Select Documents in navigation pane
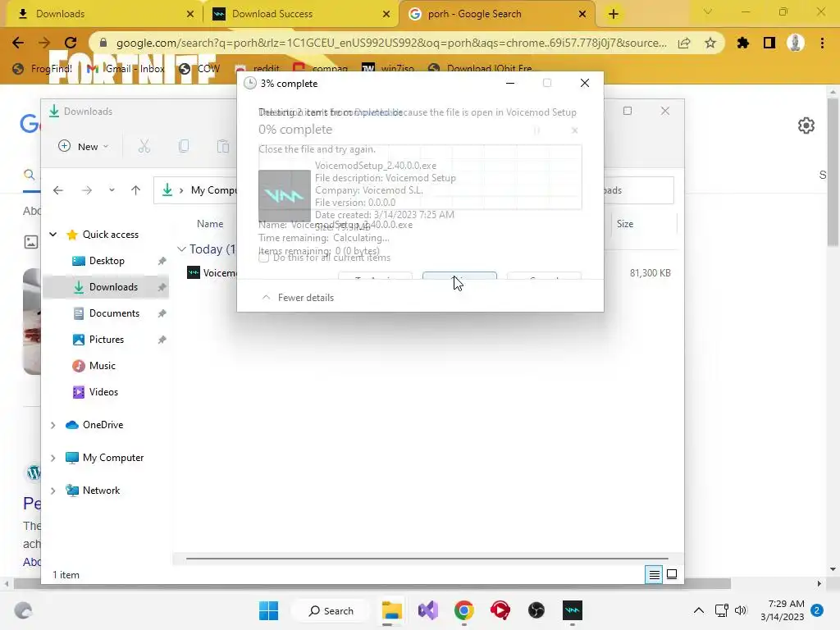Screen dimensions: 840x630 tap(107, 313)
